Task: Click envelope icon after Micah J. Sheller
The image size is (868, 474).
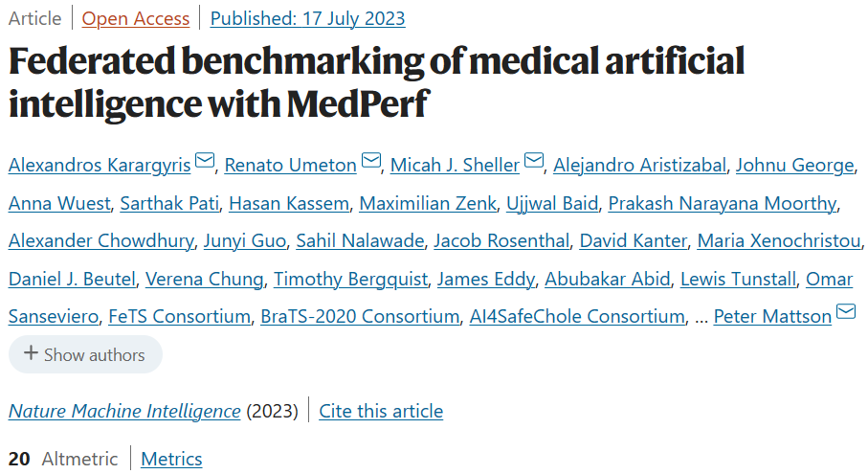Action: click(x=534, y=162)
